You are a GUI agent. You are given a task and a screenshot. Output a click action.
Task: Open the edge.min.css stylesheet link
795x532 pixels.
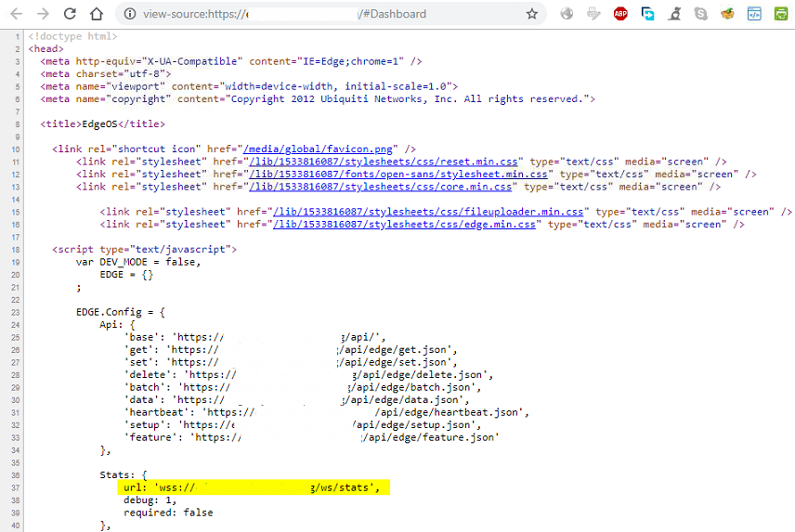[404, 225]
